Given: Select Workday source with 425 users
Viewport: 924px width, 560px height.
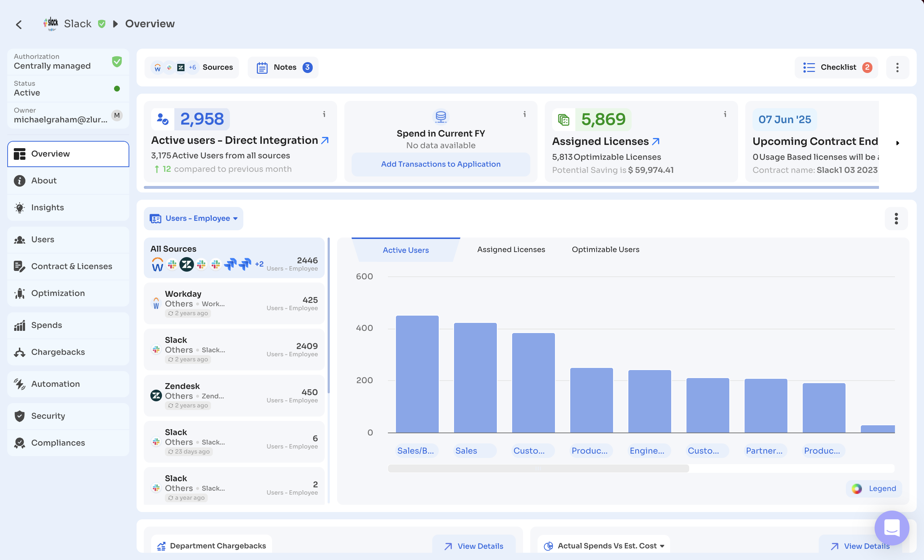Looking at the screenshot, I should tap(234, 304).
